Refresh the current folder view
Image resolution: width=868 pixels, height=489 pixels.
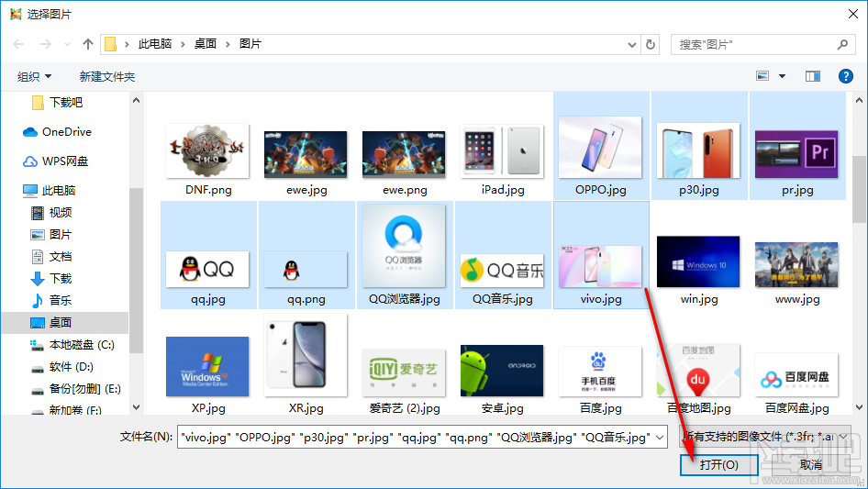coord(651,44)
